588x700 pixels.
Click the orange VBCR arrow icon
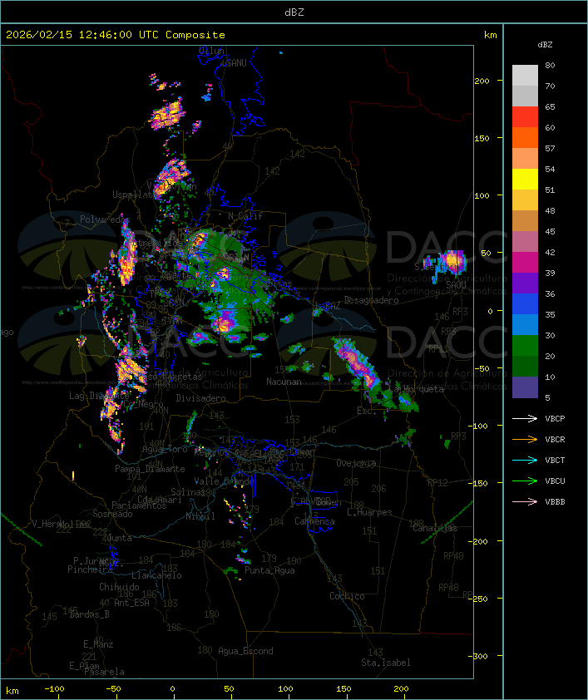(525, 439)
